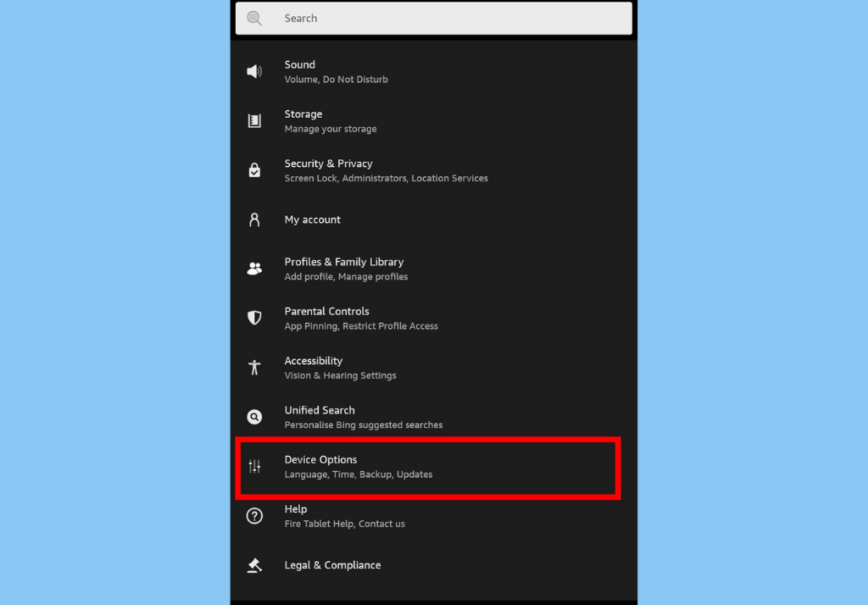Click 'Fire Tablet Help, Contact us' subtitle
The width and height of the screenshot is (868, 605).
(x=344, y=524)
